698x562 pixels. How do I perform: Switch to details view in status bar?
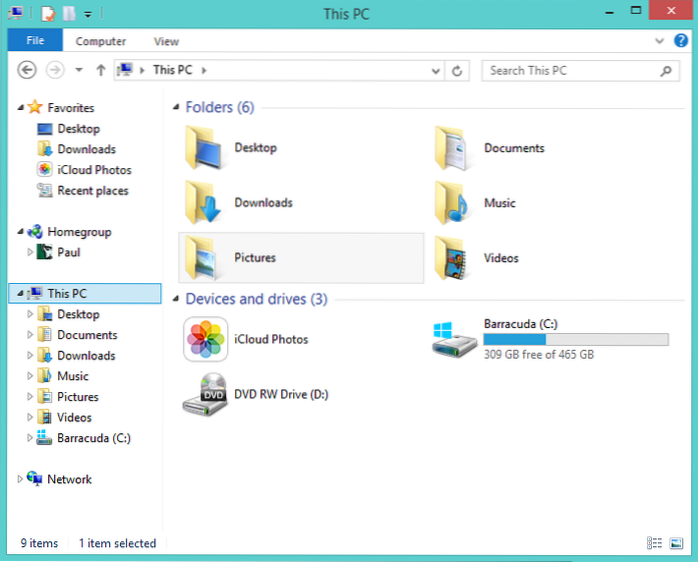coord(653,543)
